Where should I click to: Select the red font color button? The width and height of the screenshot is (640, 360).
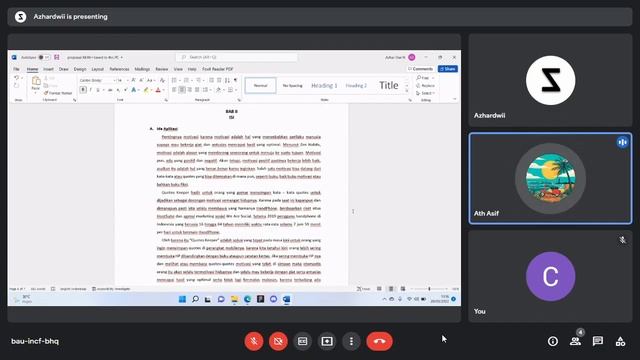click(x=158, y=90)
